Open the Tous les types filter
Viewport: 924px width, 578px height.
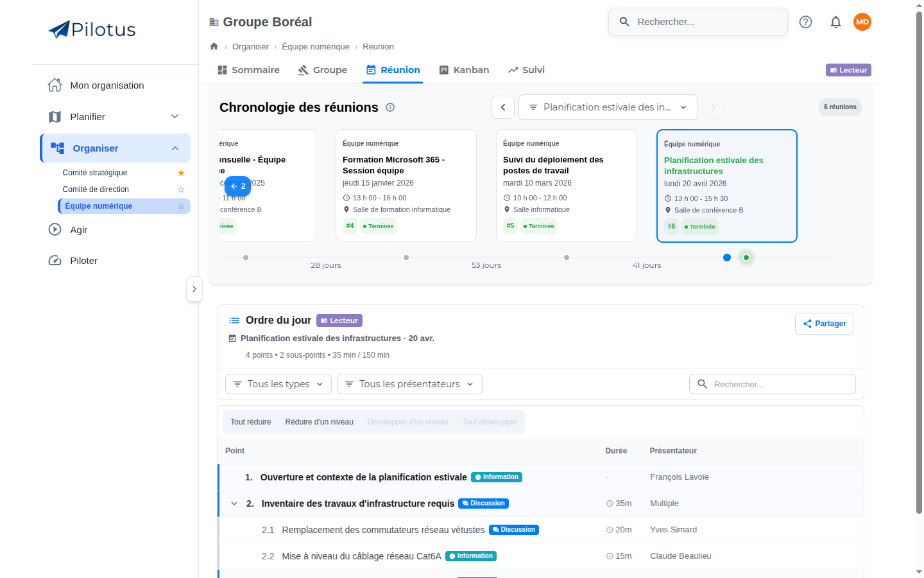coord(278,384)
